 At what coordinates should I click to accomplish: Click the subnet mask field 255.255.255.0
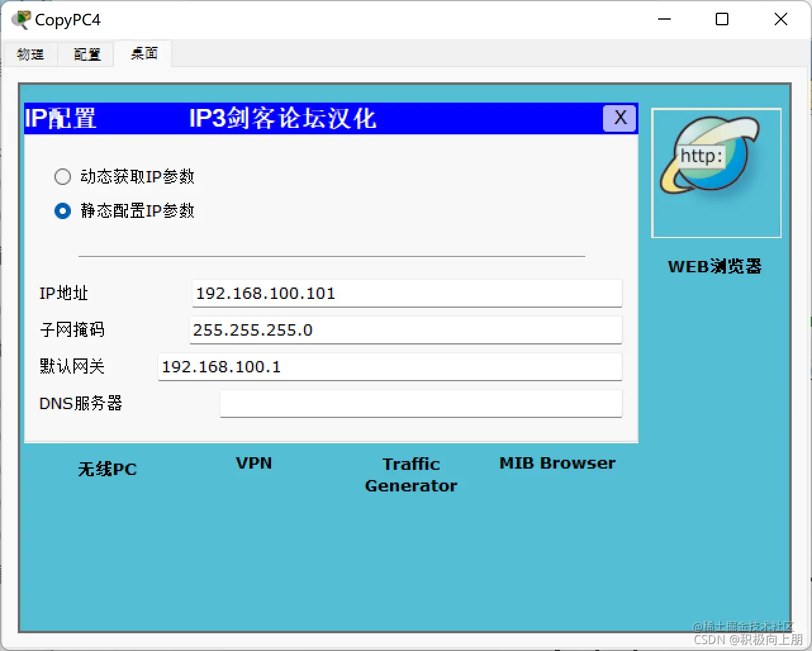[x=406, y=330]
